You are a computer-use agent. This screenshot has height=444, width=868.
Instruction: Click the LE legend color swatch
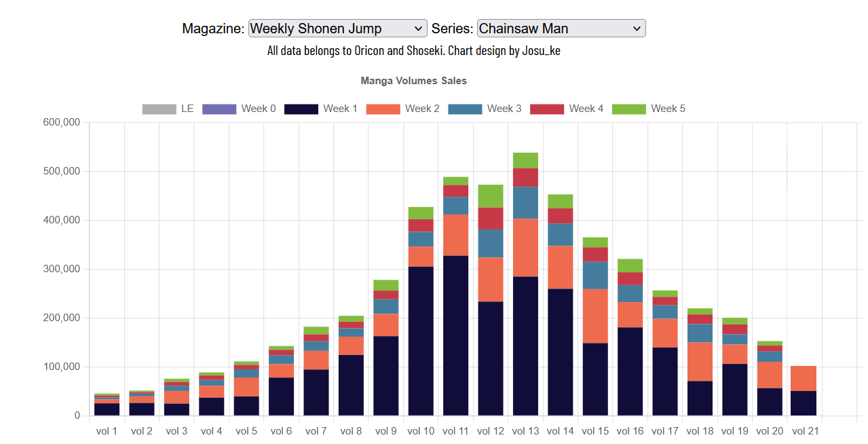point(159,109)
